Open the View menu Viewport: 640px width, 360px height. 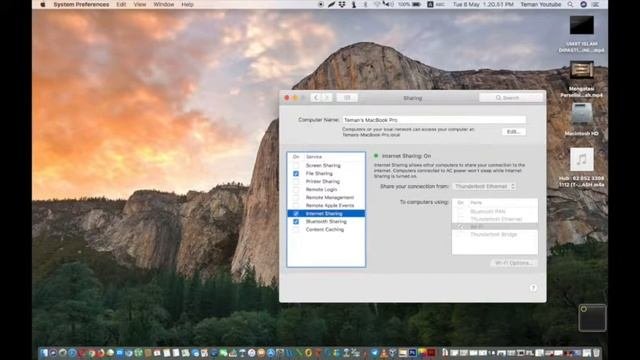pos(140,4)
